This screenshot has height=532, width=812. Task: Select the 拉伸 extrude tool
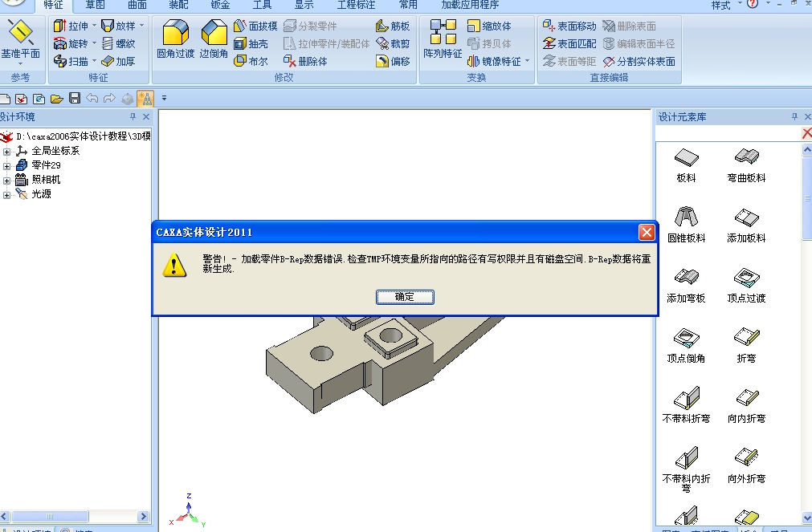pos(71,26)
